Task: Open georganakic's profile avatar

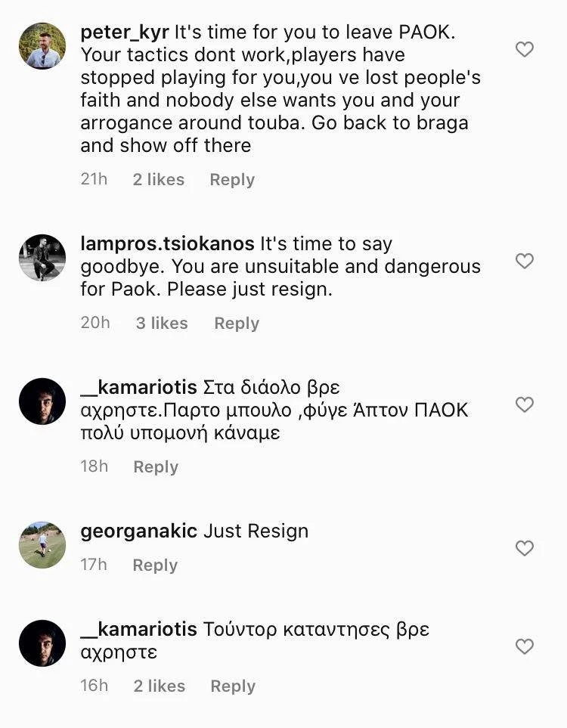Action: pyautogui.click(x=42, y=545)
